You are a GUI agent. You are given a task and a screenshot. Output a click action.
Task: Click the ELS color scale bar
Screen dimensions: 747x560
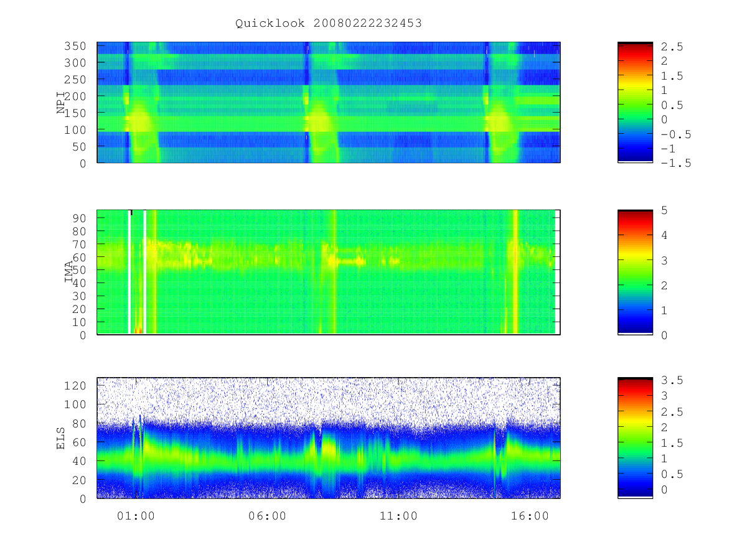pos(635,438)
